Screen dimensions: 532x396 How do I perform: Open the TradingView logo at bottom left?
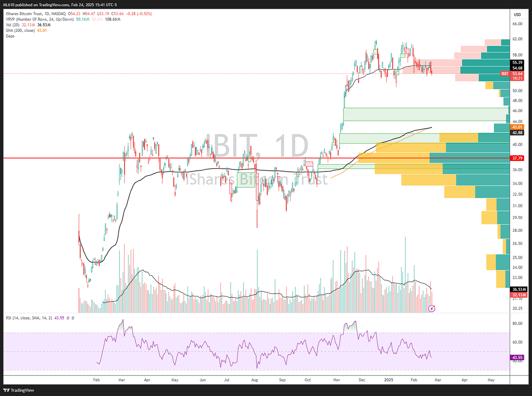pos(19,390)
